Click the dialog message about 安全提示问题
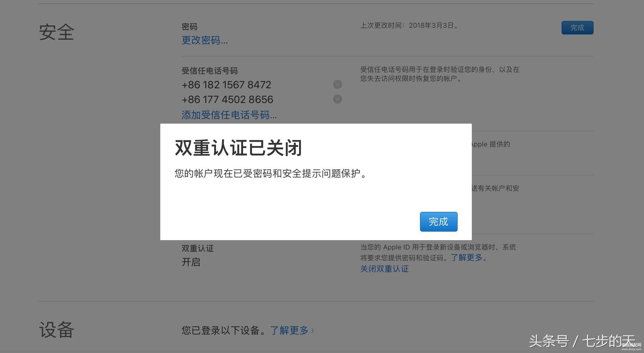The width and height of the screenshot is (644, 353). tap(271, 173)
